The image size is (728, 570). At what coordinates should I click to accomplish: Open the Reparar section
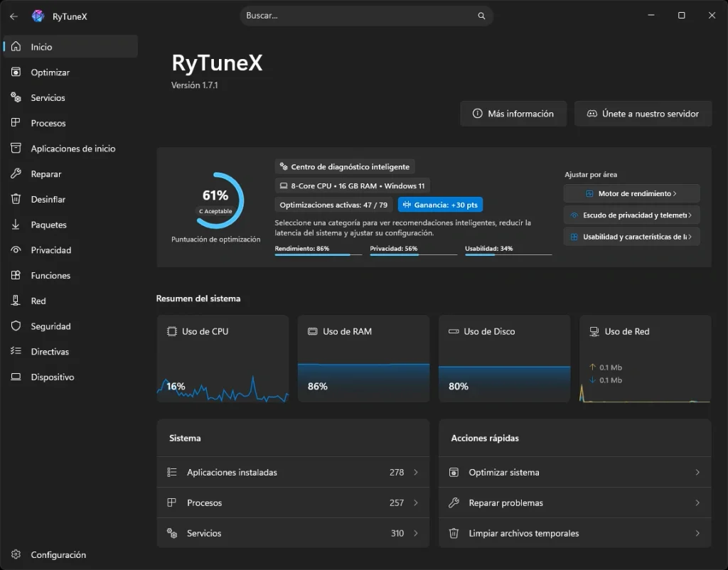click(x=70, y=173)
